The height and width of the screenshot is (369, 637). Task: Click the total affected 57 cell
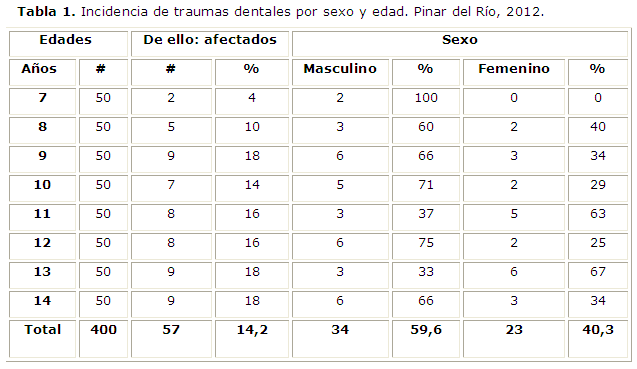[x=171, y=339]
